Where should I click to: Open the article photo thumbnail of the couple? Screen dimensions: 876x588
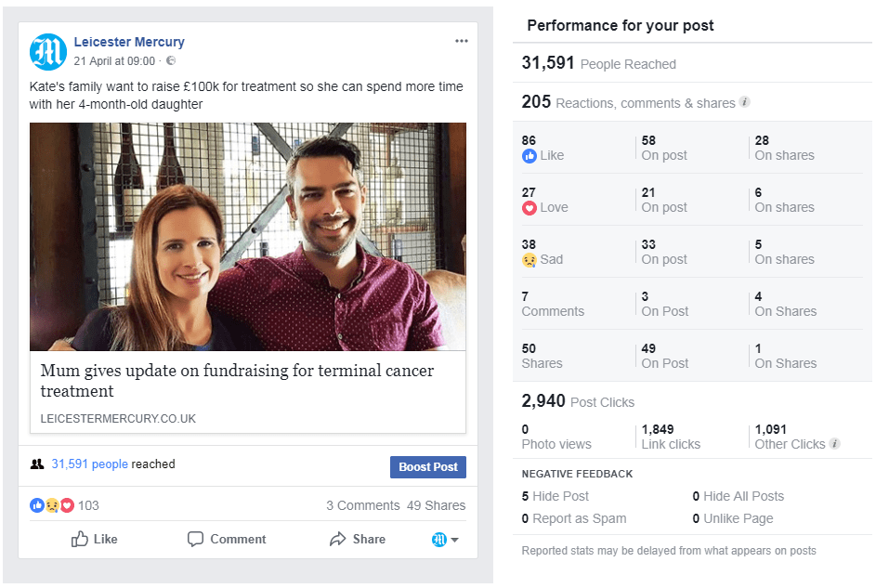(248, 237)
